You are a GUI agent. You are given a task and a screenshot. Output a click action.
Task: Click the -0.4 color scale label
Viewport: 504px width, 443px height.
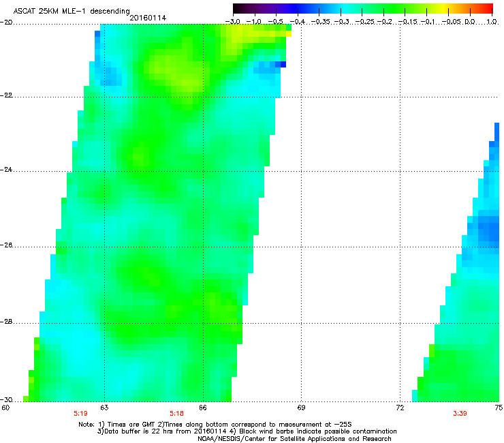click(x=298, y=22)
